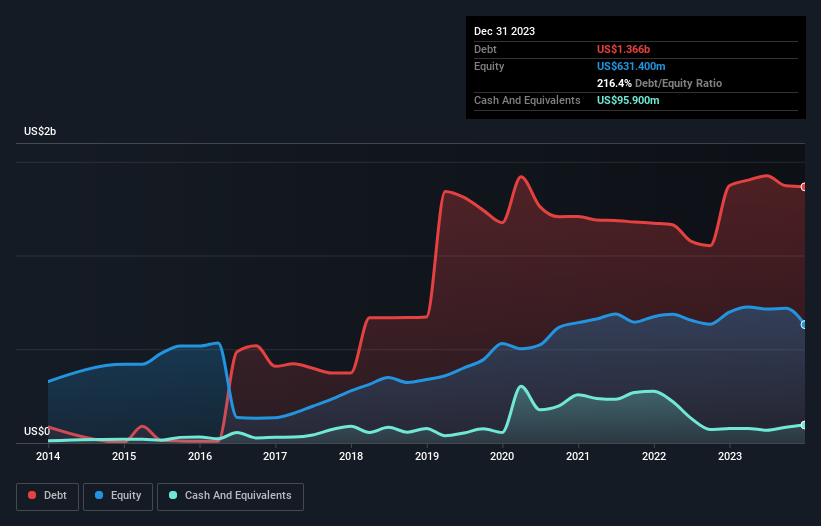This screenshot has height=526, width=821.
Task: Click the 2018 x-axis label
Action: (x=351, y=456)
